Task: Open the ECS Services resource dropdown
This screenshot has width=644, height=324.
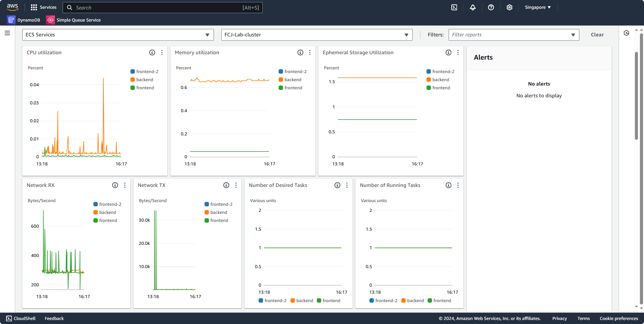Action: pyautogui.click(x=118, y=35)
